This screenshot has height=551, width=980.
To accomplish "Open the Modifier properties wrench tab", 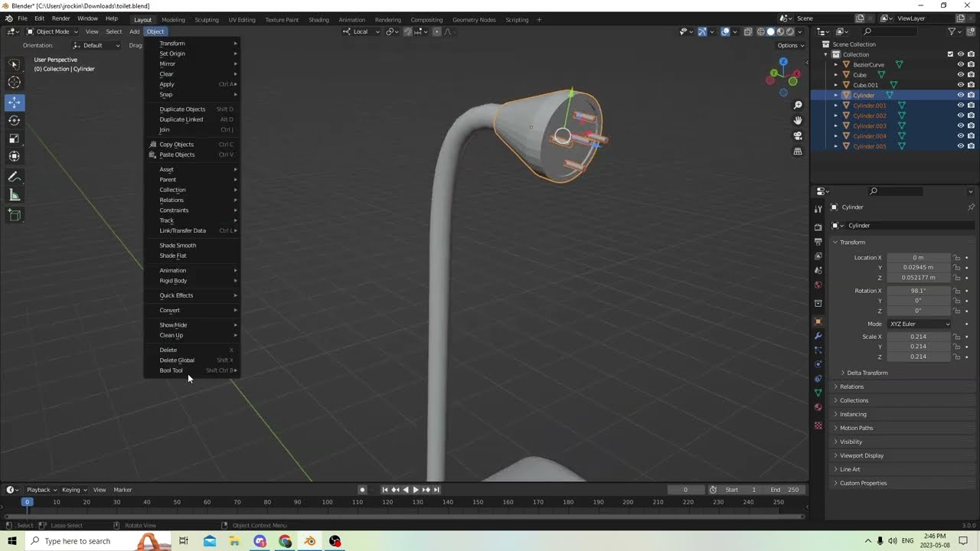I will 818,335.
